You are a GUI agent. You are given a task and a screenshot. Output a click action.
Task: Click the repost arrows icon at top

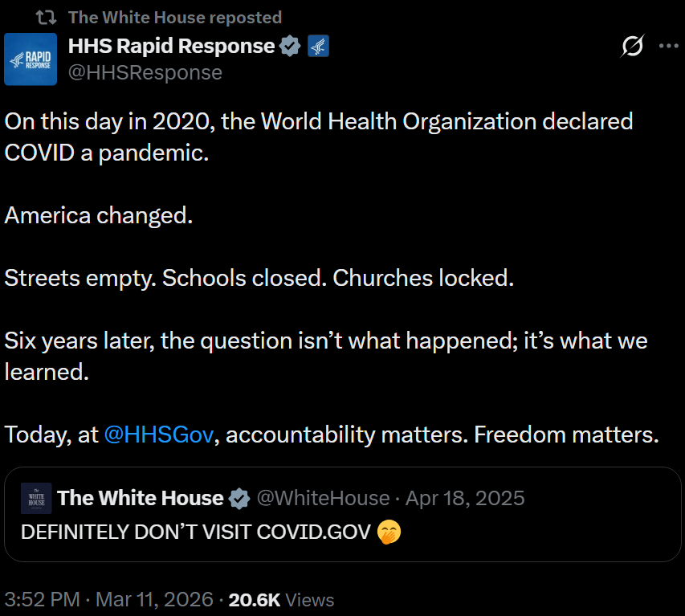coord(47,18)
